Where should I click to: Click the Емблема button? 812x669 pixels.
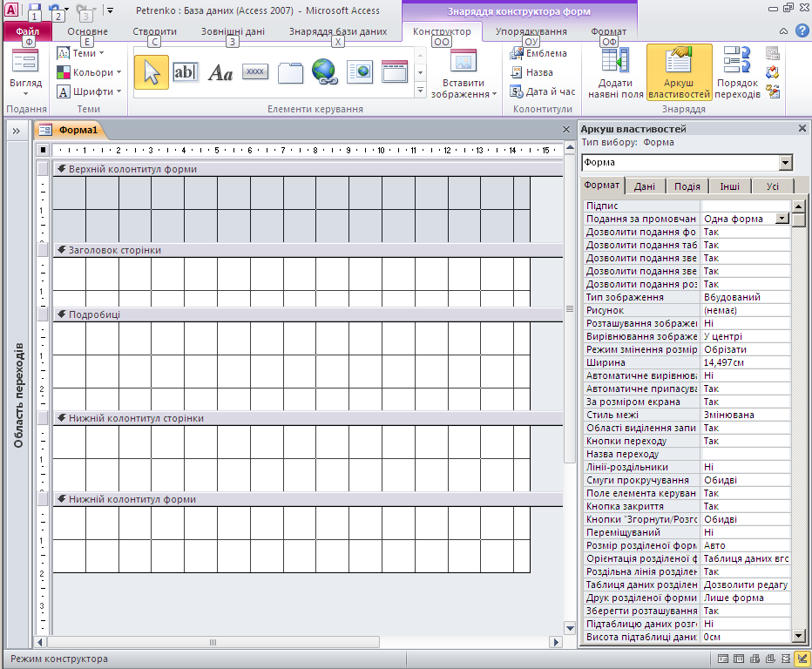[x=538, y=53]
